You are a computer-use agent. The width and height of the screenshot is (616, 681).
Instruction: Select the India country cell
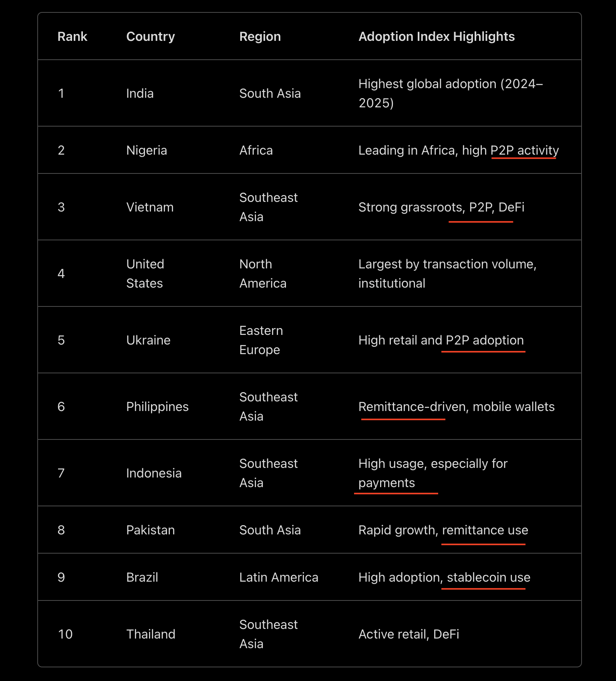(x=140, y=93)
